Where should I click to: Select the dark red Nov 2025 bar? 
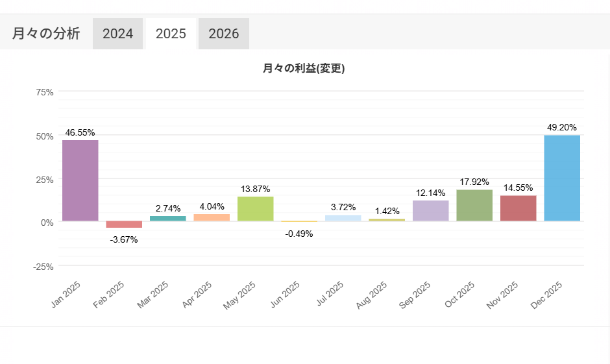(518, 208)
